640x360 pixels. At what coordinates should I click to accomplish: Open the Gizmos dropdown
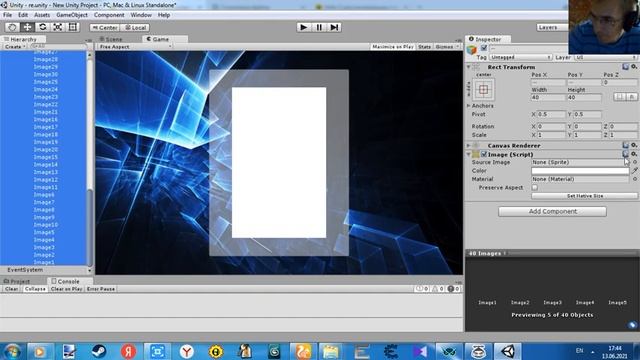(447, 47)
